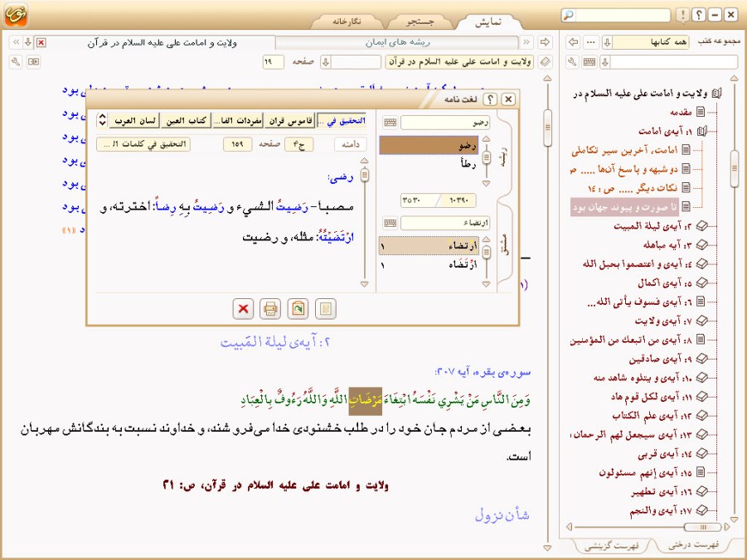Expand the ٣: آیه مباهله tree node
The width and height of the screenshot is (747, 560).
(x=701, y=244)
